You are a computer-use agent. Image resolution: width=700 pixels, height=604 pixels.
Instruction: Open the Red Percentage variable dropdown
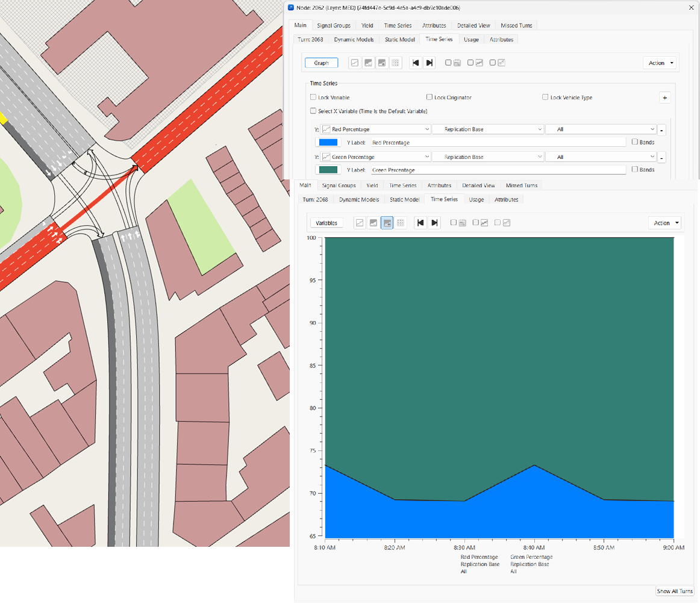[x=377, y=129]
